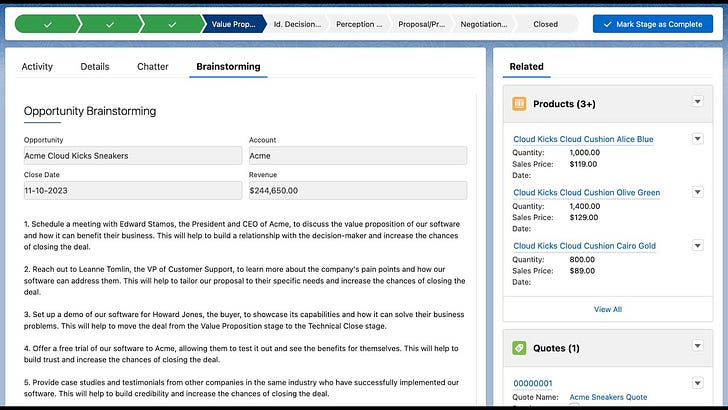Open Cloud Kicks Cloud Cushion Olive Green

tap(586, 193)
